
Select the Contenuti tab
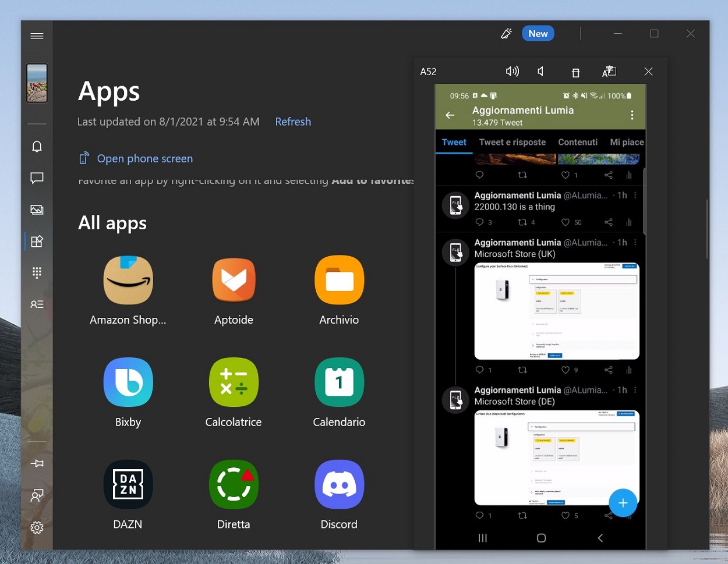[578, 142]
